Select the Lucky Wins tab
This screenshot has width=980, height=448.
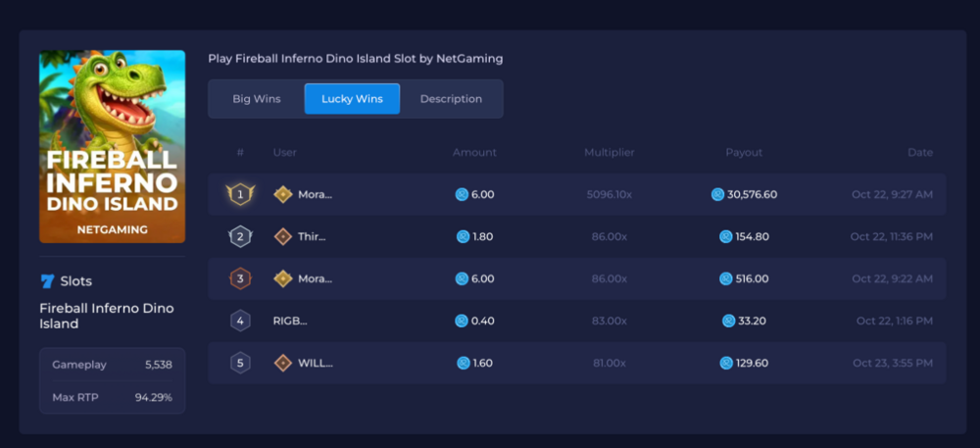[352, 99]
